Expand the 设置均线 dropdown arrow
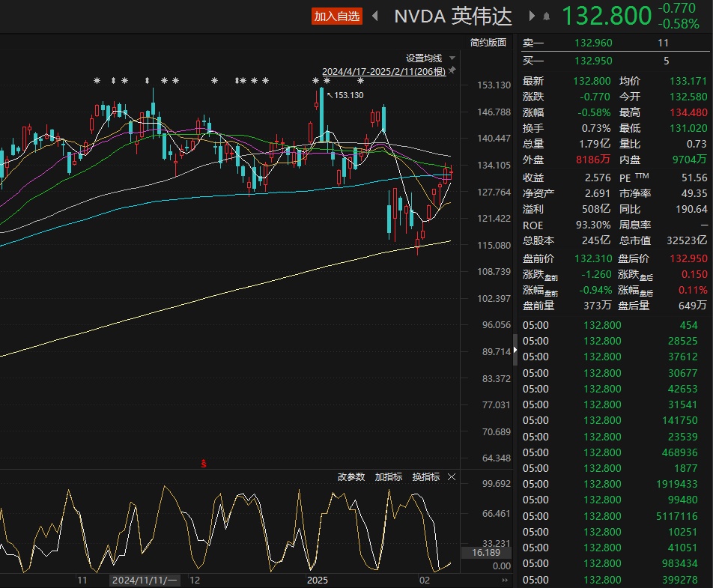Screen dimensions: 713x588 (452, 58)
